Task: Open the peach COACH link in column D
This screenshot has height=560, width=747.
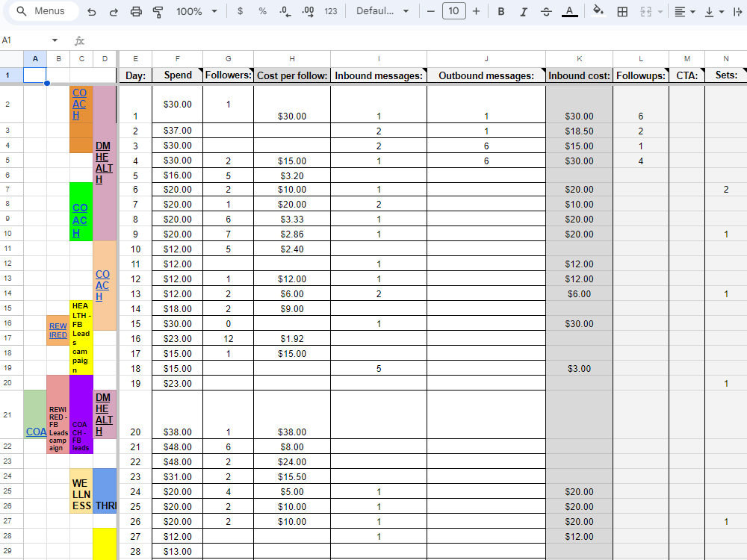Action: click(102, 285)
